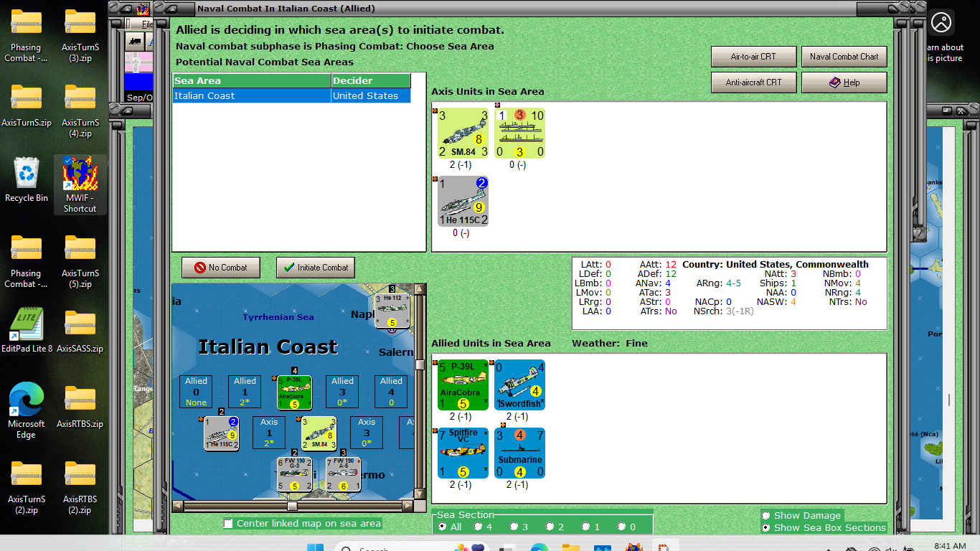Click the 0 (-) value under He 115C
The image size is (980, 551).
463,233
